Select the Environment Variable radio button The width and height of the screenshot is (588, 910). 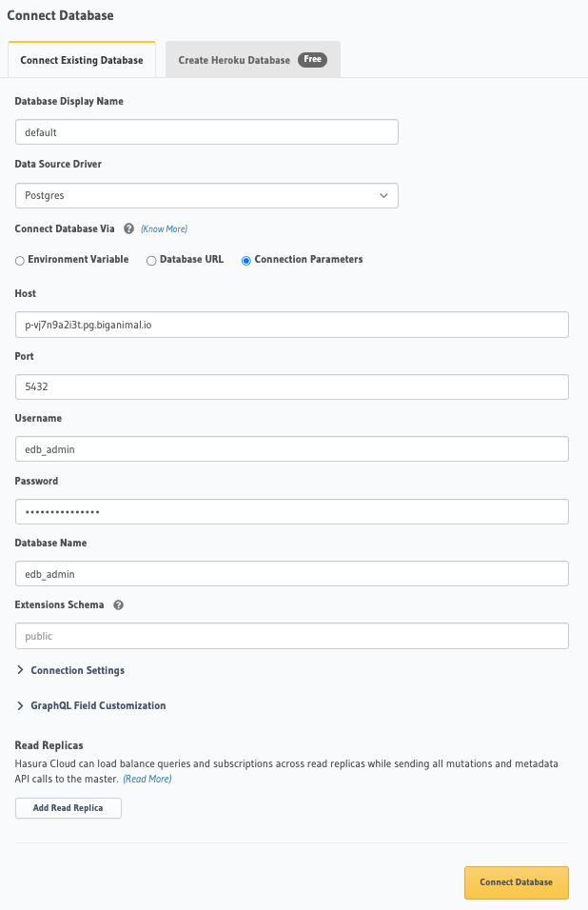(x=19, y=259)
